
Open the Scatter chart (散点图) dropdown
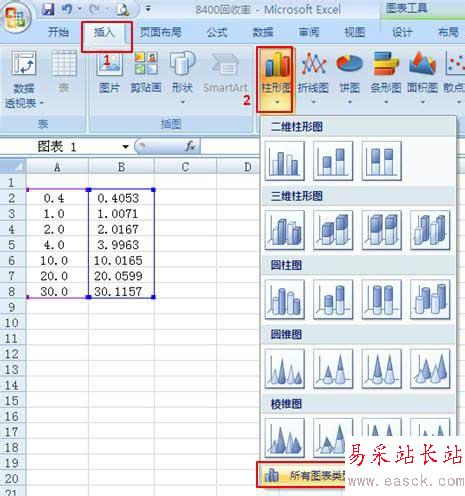(x=454, y=78)
